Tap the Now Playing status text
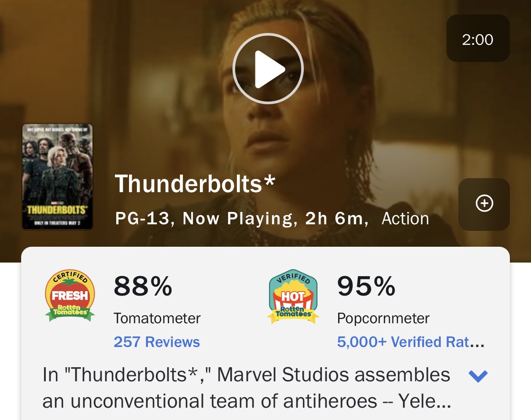 pyautogui.click(x=238, y=219)
